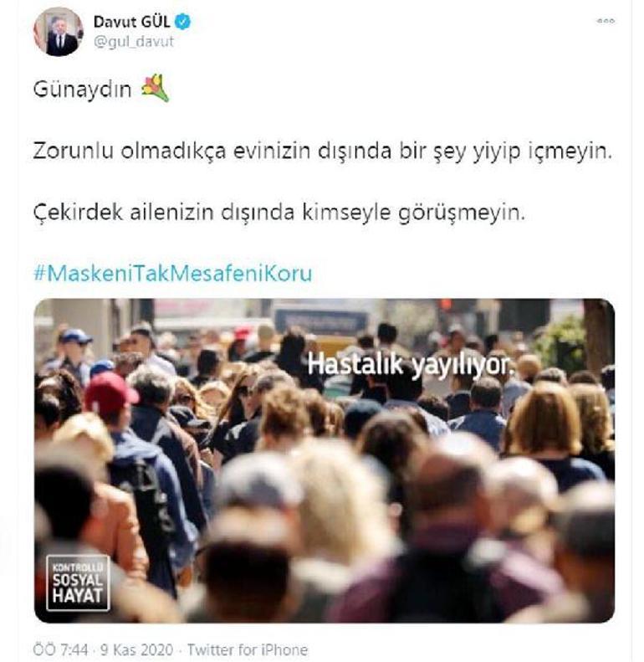Screen dimensions: 644x662
Task: Open Davut GÜL's profile avatar picture
Action: click(x=58, y=31)
